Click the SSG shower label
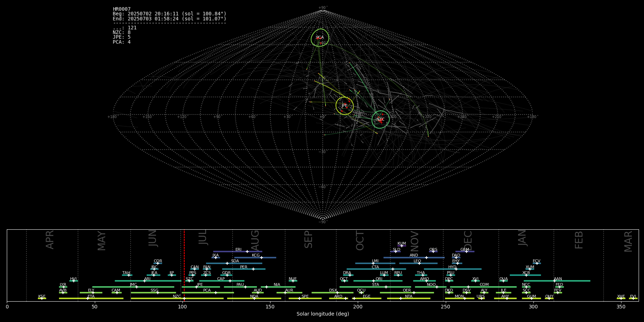Image resolution: width=644 pixels, height=322 pixels. pos(154,291)
